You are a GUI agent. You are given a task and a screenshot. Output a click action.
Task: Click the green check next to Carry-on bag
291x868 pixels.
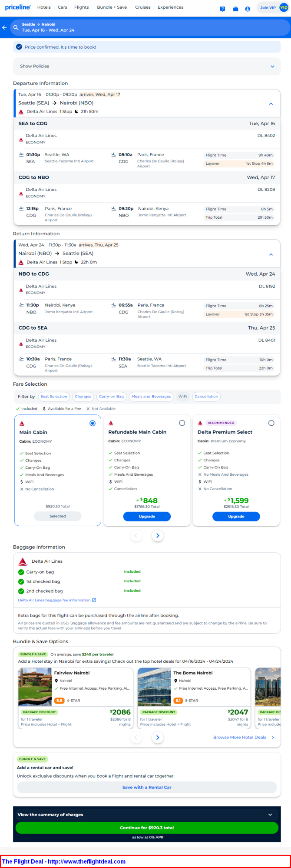click(x=21, y=572)
